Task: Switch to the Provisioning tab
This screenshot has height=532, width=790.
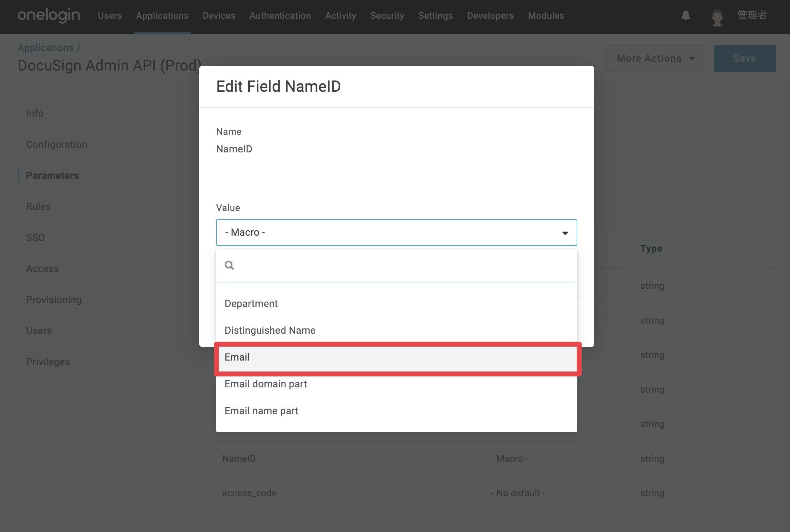Action: [54, 300]
